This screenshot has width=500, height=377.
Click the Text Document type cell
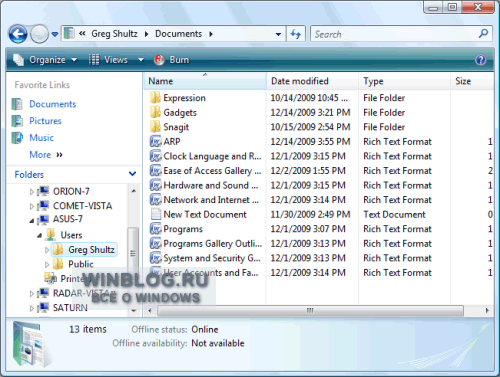click(394, 214)
